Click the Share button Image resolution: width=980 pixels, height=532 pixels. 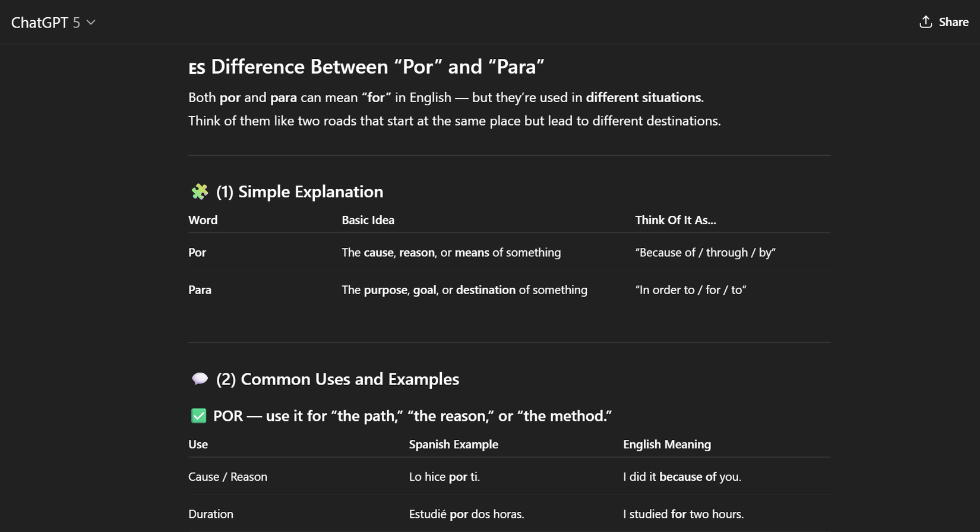[943, 21]
